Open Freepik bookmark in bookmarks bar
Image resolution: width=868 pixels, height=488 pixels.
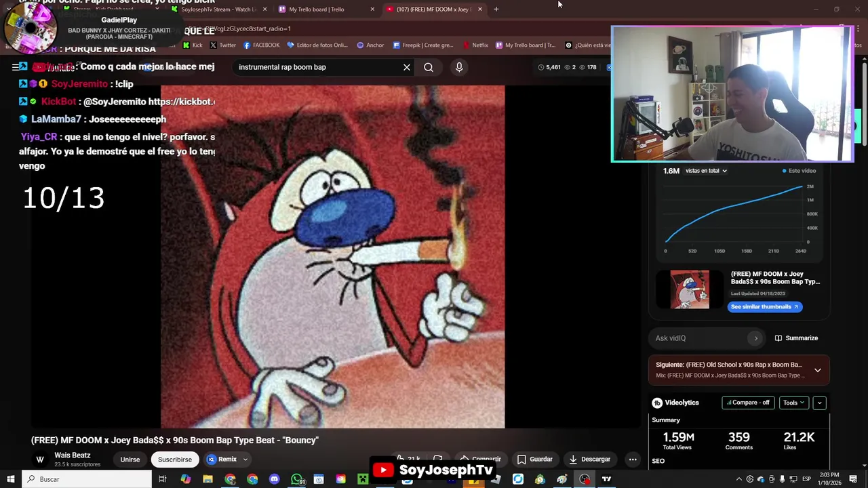coord(423,45)
